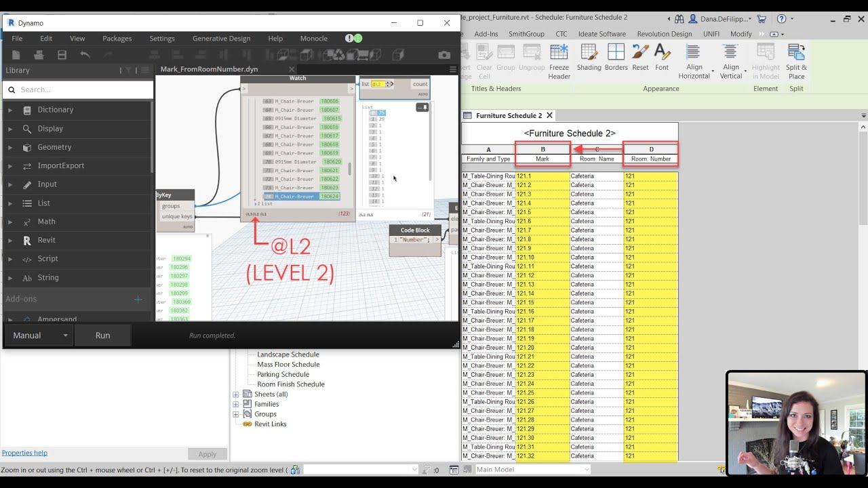The height and width of the screenshot is (488, 868).
Task: Click the Library filter funnel icon
Action: tap(128, 70)
